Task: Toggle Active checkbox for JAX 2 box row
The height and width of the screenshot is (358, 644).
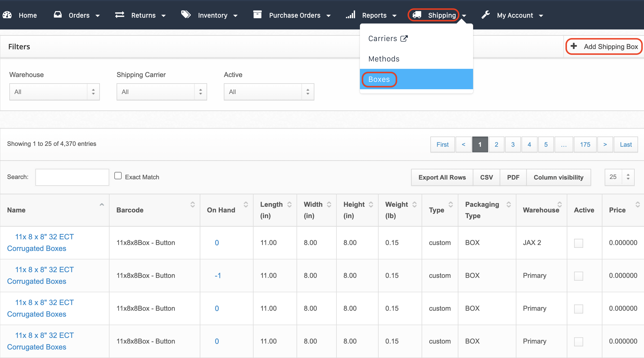Action: pyautogui.click(x=578, y=243)
